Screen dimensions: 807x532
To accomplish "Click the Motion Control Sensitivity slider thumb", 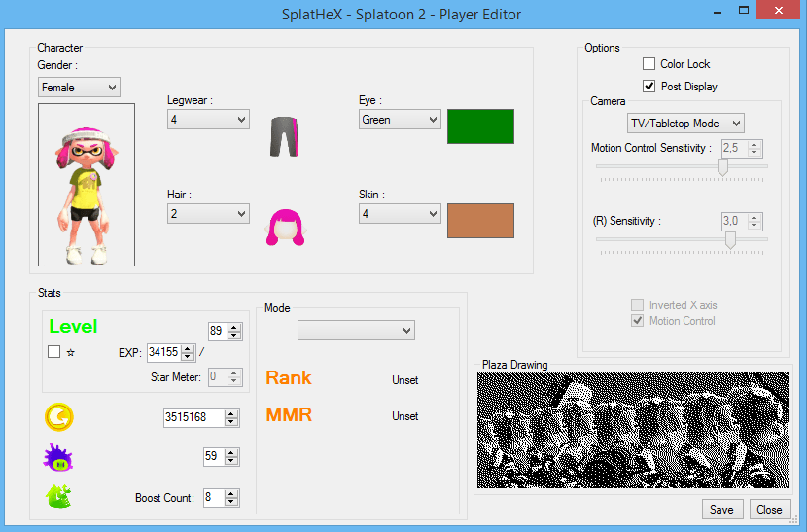I will [722, 166].
